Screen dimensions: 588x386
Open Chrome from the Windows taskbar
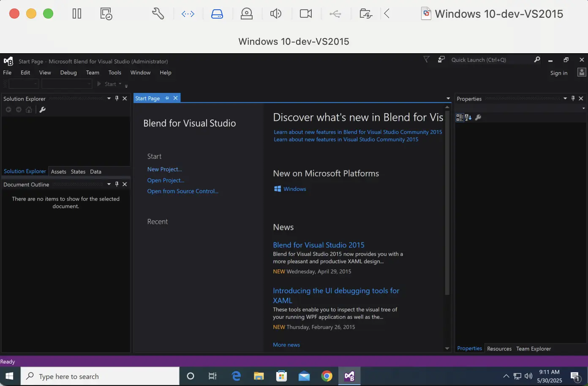[327, 376]
